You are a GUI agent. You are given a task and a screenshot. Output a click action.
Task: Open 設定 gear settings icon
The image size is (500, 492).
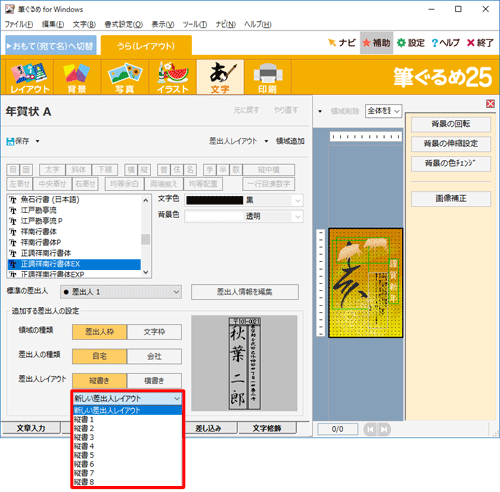point(401,43)
